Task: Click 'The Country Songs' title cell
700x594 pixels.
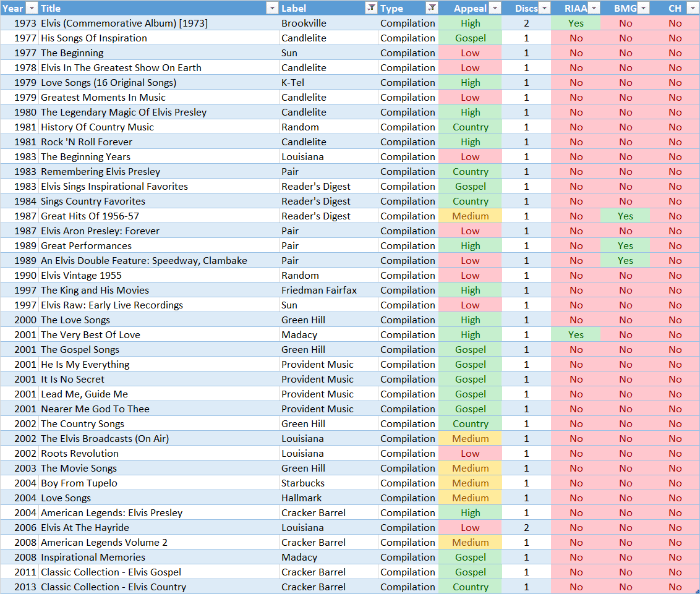Action: coord(158,424)
